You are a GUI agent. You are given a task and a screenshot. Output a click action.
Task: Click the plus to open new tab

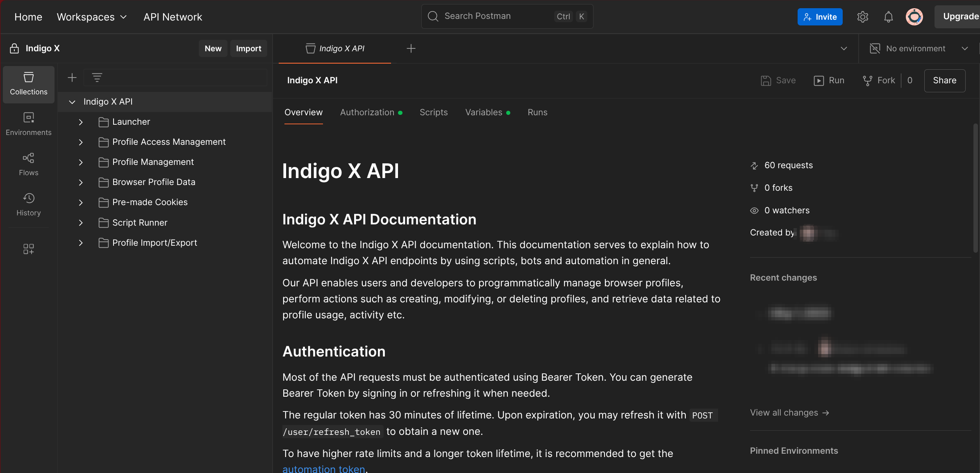click(411, 48)
